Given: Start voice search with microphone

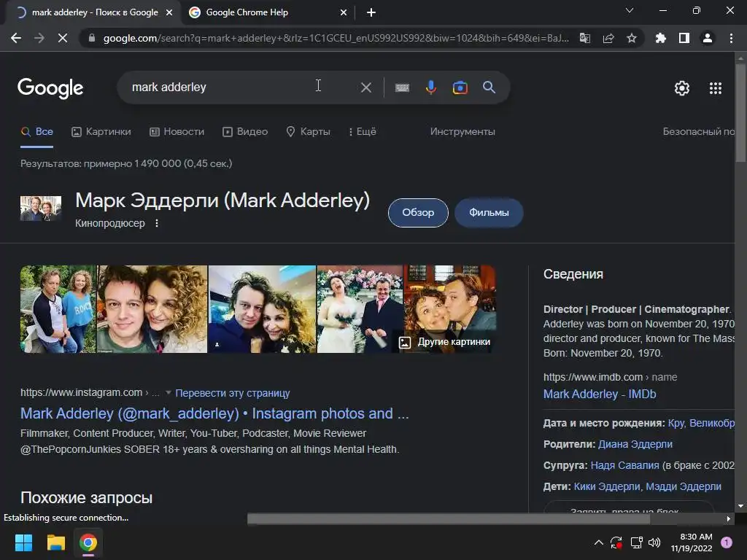Looking at the screenshot, I should tap(430, 87).
